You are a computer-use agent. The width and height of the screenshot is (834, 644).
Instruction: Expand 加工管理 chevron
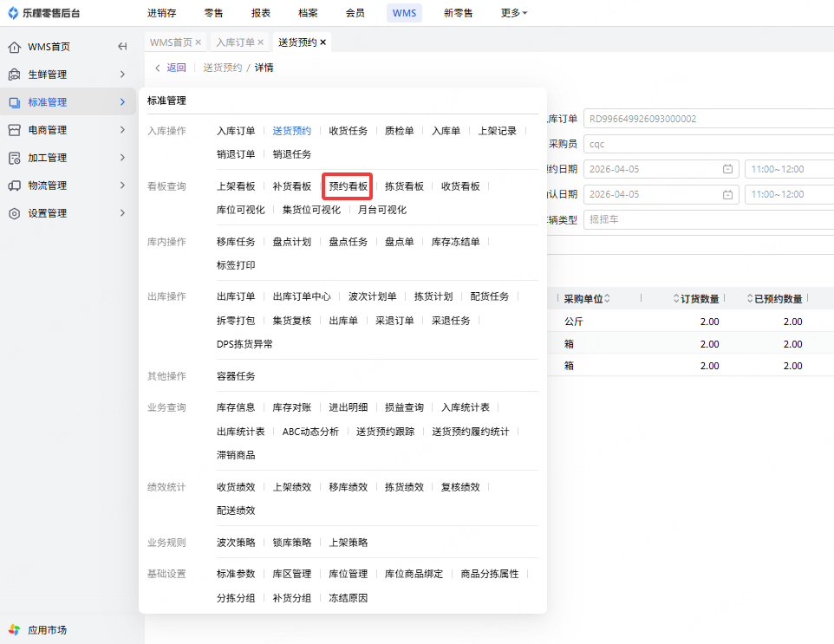point(122,158)
